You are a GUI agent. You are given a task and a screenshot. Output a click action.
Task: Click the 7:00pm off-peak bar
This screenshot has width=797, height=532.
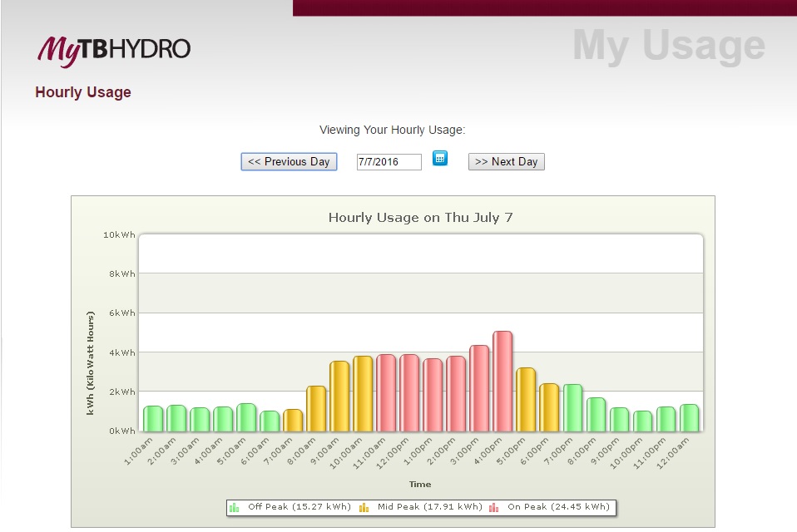[573, 408]
